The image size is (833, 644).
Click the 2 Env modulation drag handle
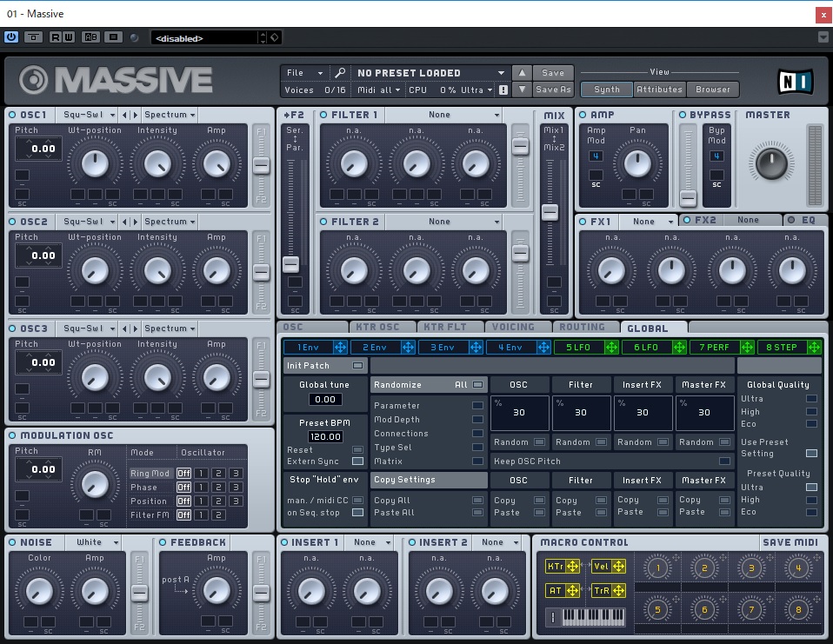coord(408,348)
